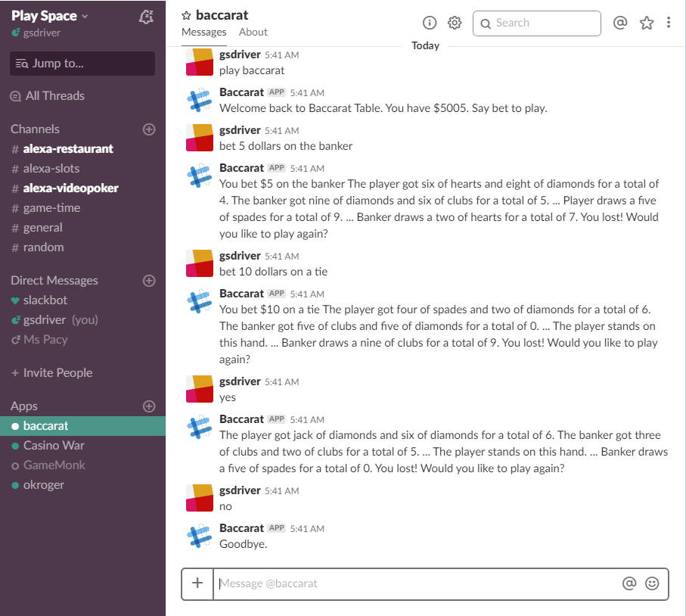Click the Today date divider label
This screenshot has height=616, width=686.
(x=425, y=45)
